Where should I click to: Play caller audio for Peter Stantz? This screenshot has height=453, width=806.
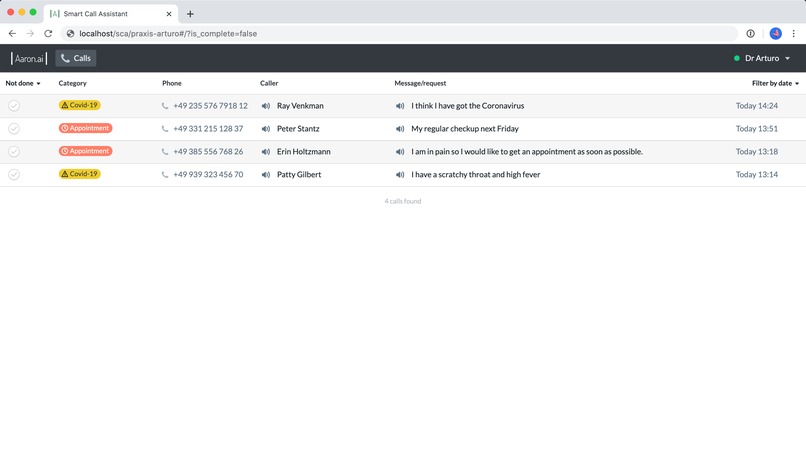point(266,129)
